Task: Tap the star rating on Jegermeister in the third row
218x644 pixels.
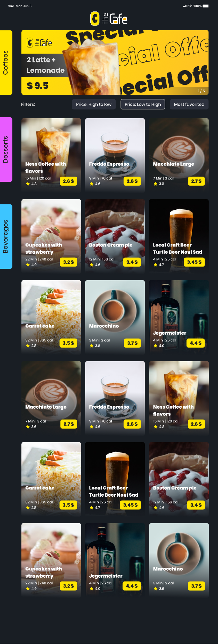Action: [x=159, y=346]
